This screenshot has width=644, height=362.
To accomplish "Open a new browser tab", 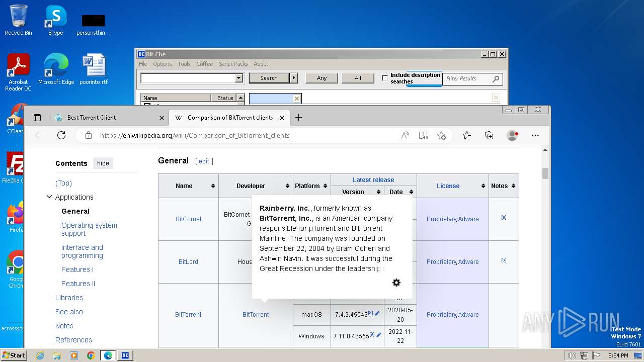I will pos(298,118).
